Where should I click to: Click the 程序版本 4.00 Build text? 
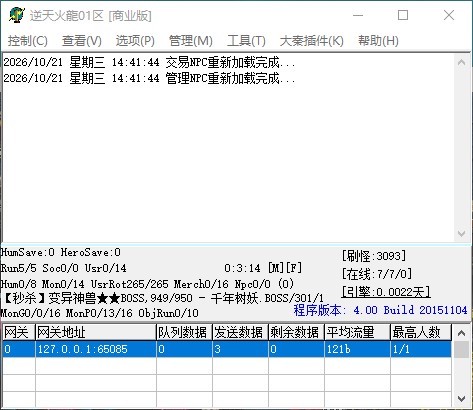pos(380,310)
